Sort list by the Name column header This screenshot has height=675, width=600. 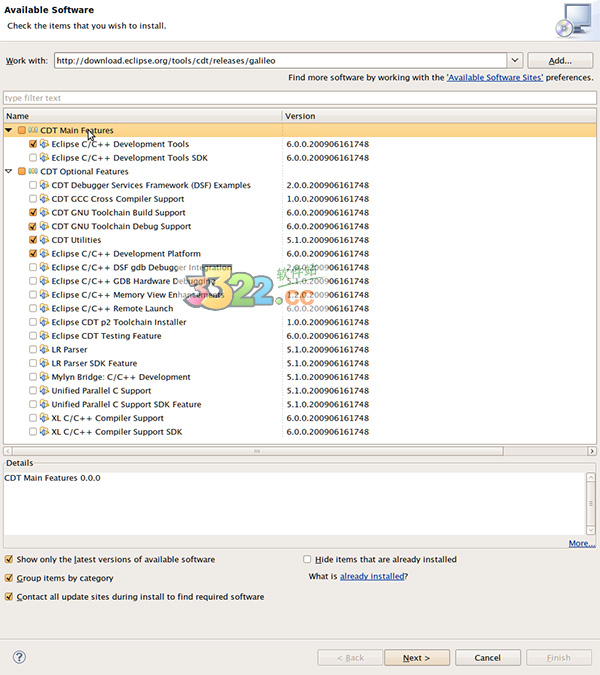click(142, 116)
